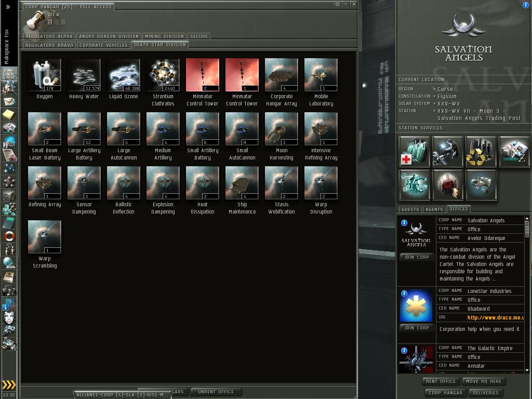Select the Oxygen item stack
Screen dimensions: 532x399
pyautogui.click(x=45, y=79)
